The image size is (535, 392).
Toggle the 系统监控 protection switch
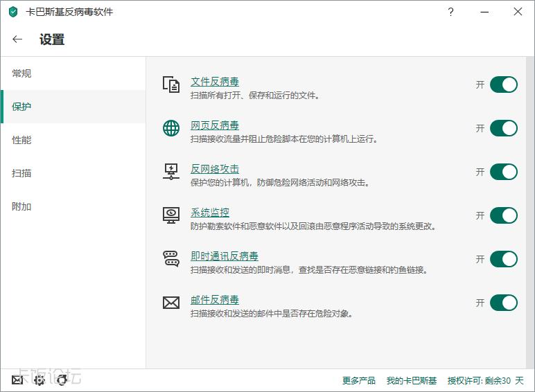(x=503, y=215)
